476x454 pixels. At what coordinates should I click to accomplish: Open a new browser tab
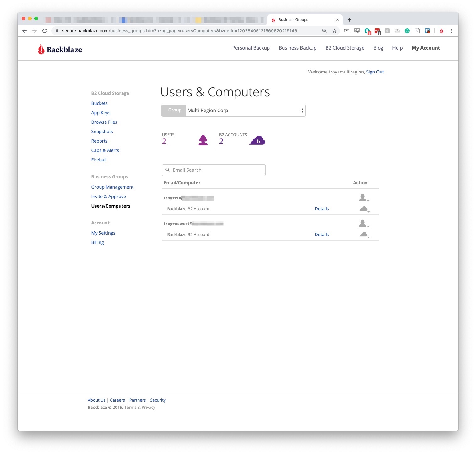pos(349,20)
